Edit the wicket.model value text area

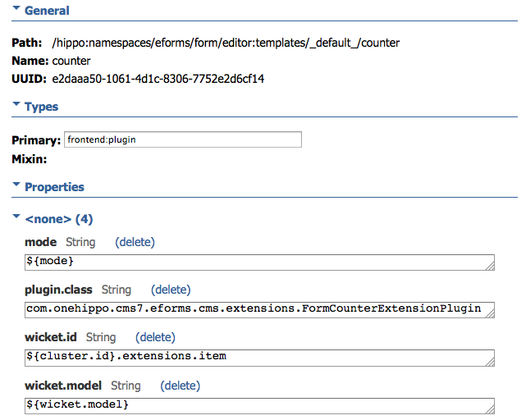pos(259,406)
